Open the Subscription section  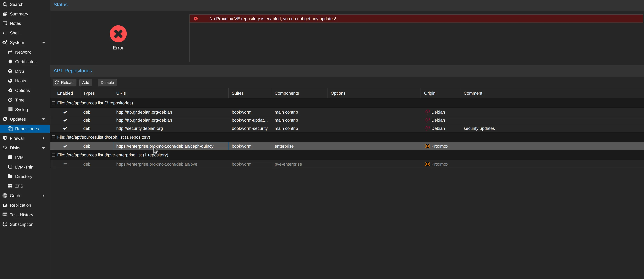(22, 224)
